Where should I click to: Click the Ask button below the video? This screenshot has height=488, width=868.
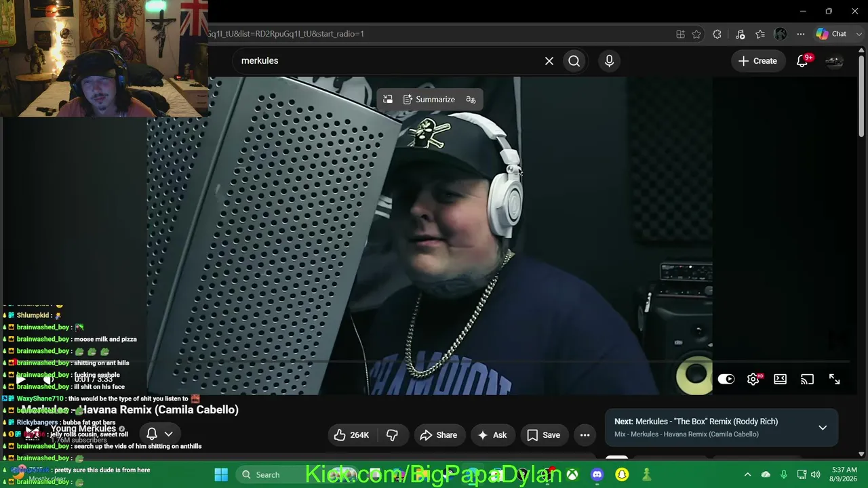[x=492, y=435]
